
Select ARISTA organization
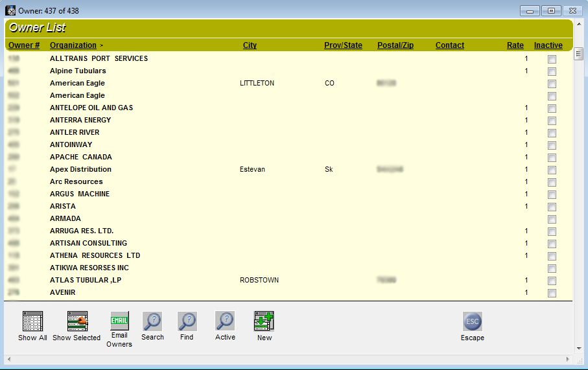[63, 206]
